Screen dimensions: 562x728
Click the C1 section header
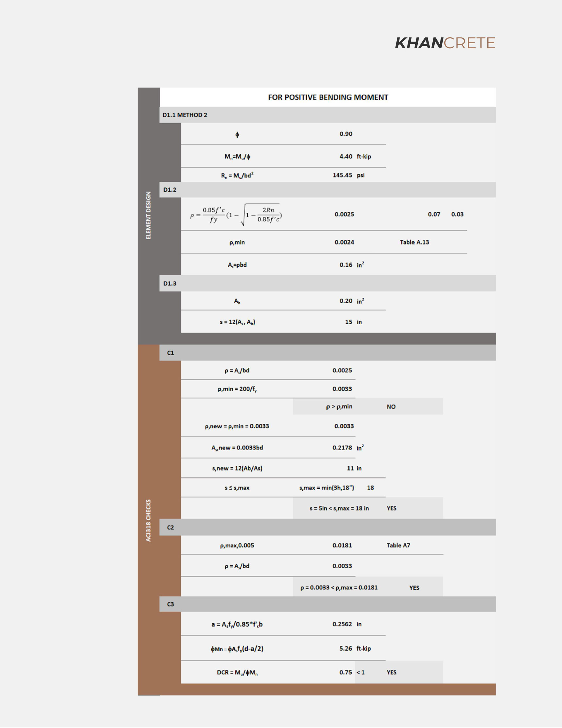pyautogui.click(x=171, y=353)
